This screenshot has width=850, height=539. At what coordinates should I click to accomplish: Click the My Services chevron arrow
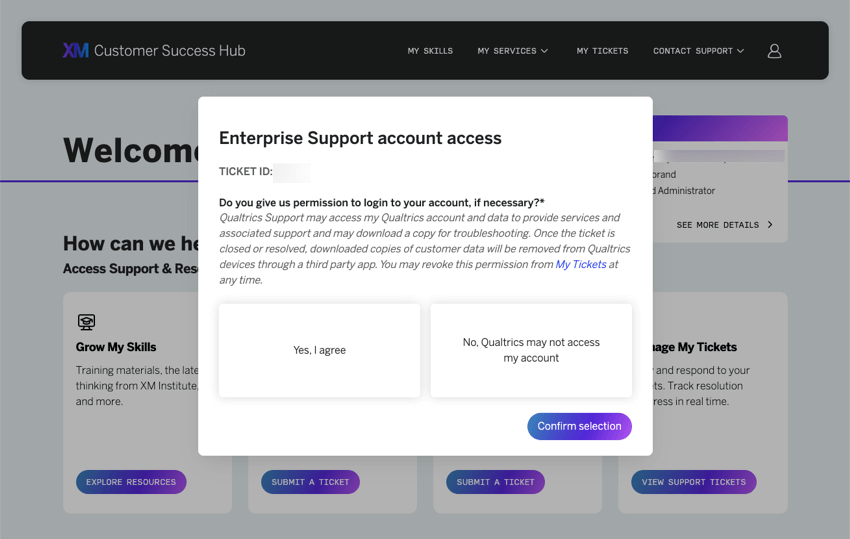coord(544,51)
